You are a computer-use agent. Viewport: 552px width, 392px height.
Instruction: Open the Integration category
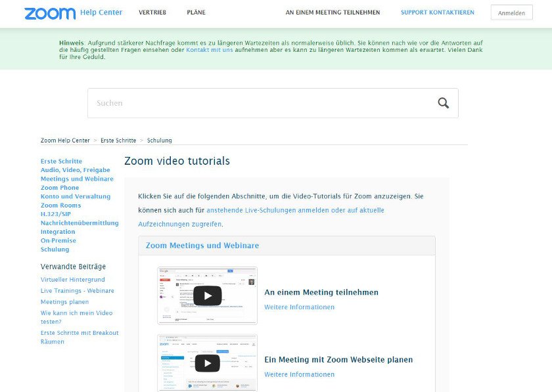click(58, 232)
